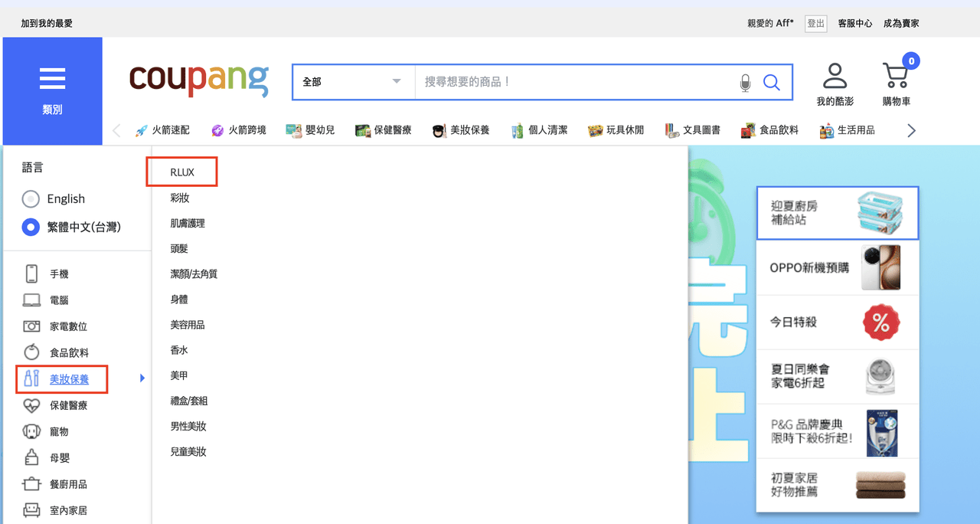The width and height of the screenshot is (980, 524).
Task: Click the 美妝保養 toolbar icon
Action: 439,131
